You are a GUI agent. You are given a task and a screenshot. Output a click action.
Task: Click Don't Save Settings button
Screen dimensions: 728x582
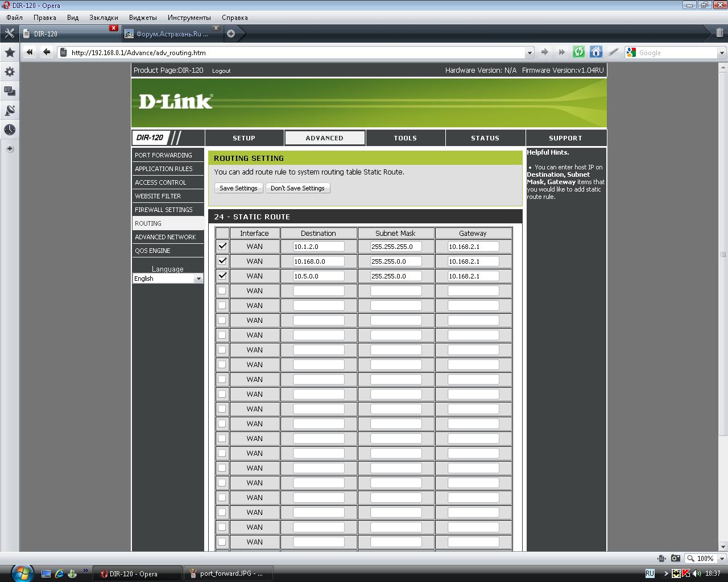point(297,188)
